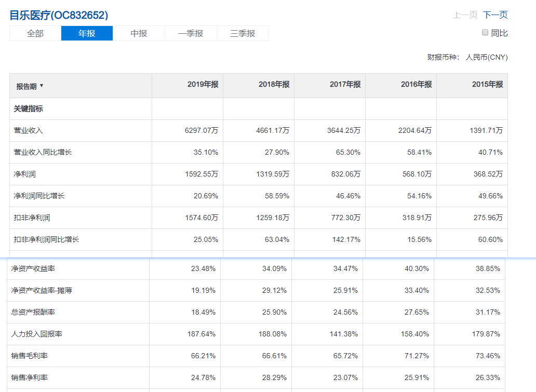Viewport: 536px width, 392px height.
Task: Click the 人力投入回报率 row label
Action: [37, 334]
